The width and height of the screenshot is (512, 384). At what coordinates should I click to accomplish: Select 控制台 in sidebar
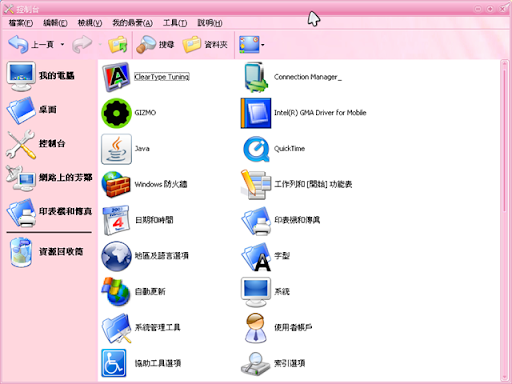[36, 144]
